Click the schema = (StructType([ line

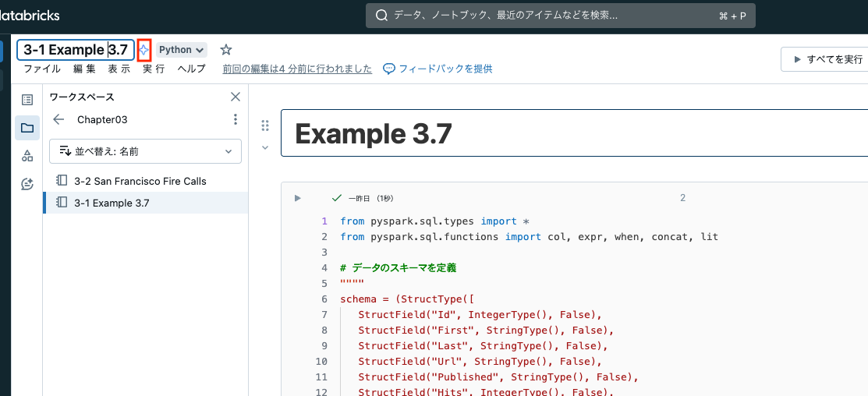point(407,299)
